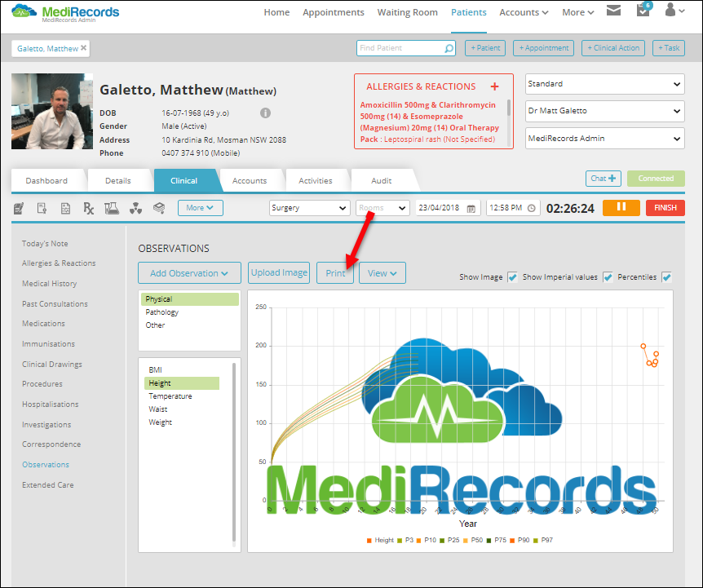Click the heartbeat chart document icon
This screenshot has height=588, width=703.
[65, 208]
